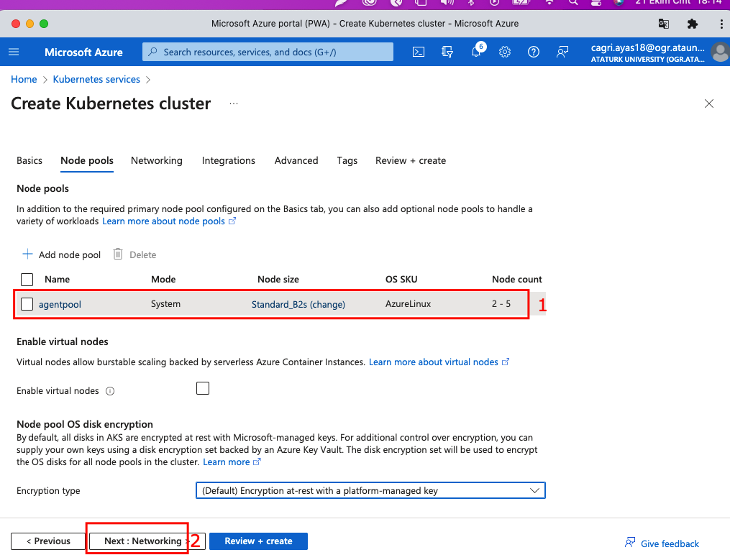The width and height of the screenshot is (730, 560).
Task: Expand the Encryption type dropdown
Action: click(x=370, y=490)
